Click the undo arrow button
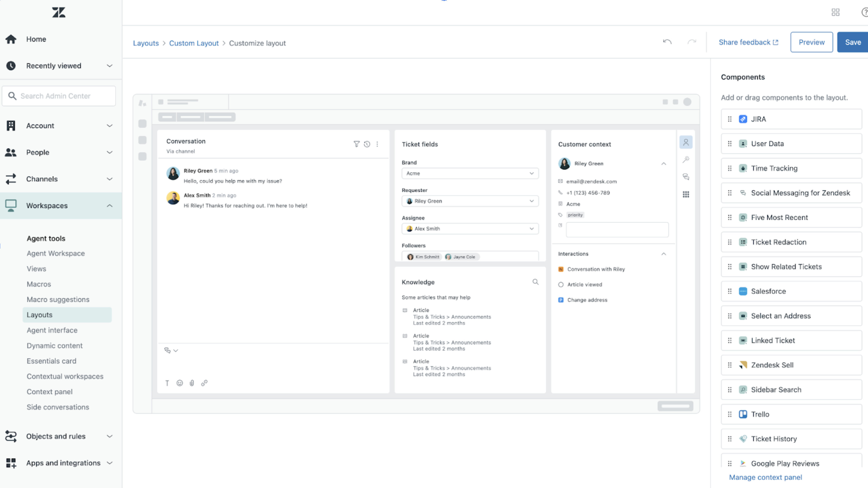Screen dimensions: 868x488 667,42
